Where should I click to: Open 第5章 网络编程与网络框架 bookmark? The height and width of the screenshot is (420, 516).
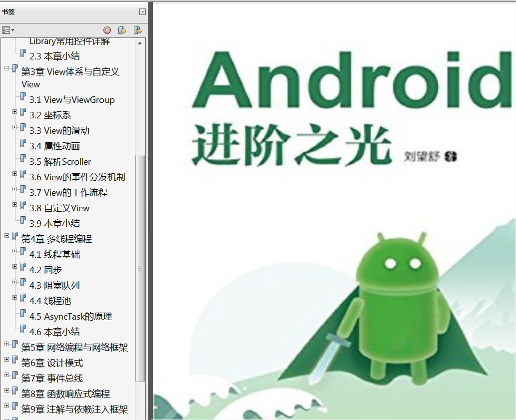pos(74,348)
